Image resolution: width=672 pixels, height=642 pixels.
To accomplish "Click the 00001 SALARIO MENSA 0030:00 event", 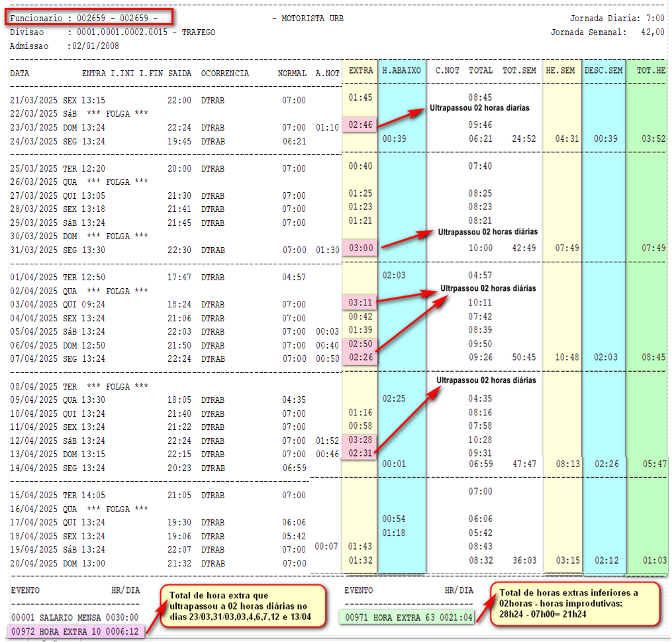I will 75,617.
